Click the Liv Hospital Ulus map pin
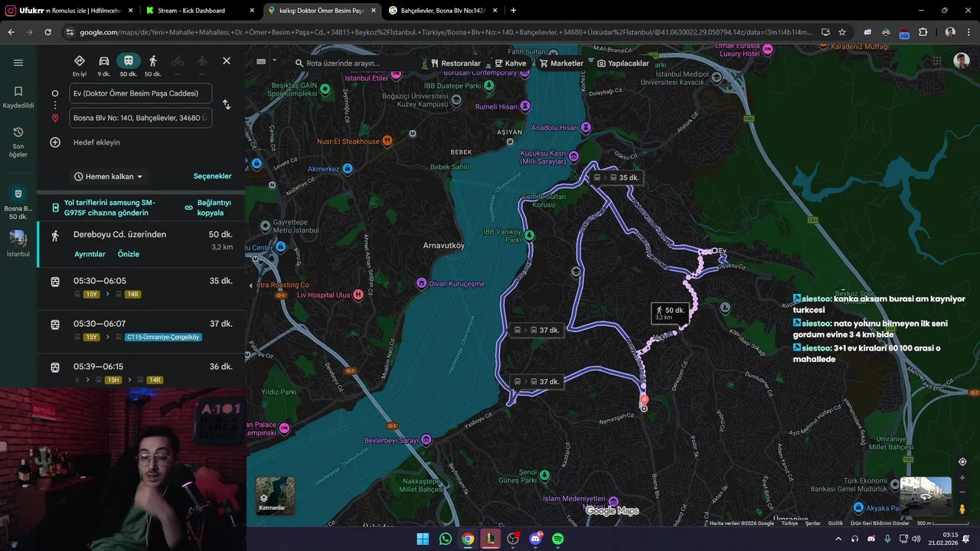The image size is (980, 551). tap(358, 295)
